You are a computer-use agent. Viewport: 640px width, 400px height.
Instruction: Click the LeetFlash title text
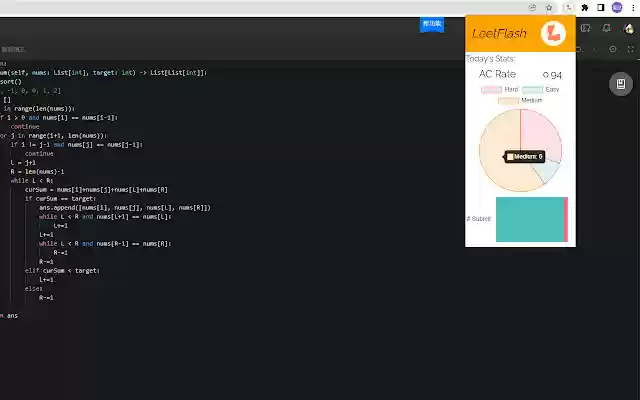(499, 33)
